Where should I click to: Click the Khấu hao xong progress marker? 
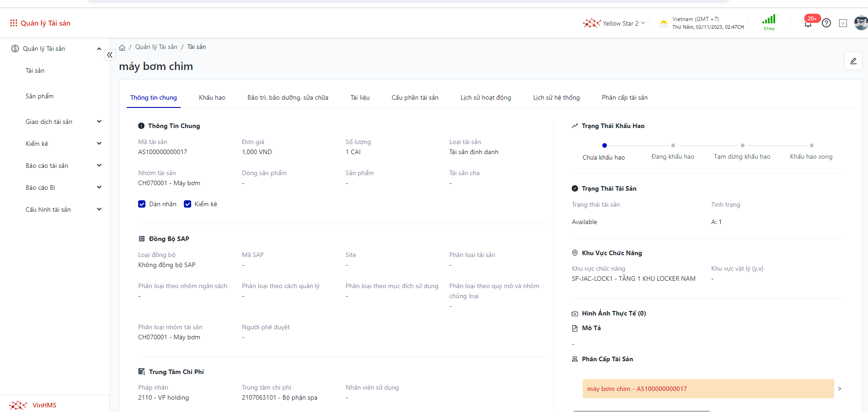811,145
